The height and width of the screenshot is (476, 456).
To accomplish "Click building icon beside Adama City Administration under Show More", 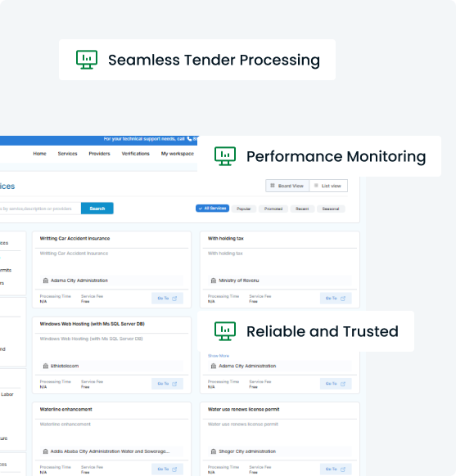I will 214,366.
